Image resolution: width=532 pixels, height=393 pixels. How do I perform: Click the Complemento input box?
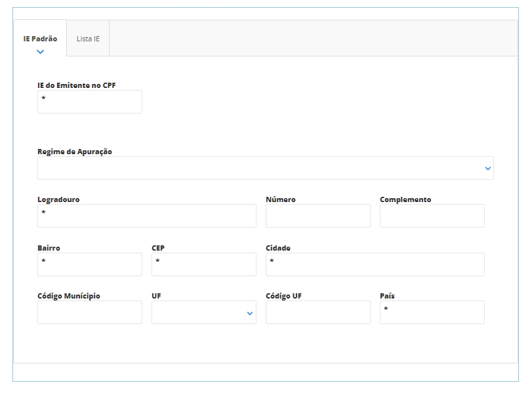tap(432, 216)
